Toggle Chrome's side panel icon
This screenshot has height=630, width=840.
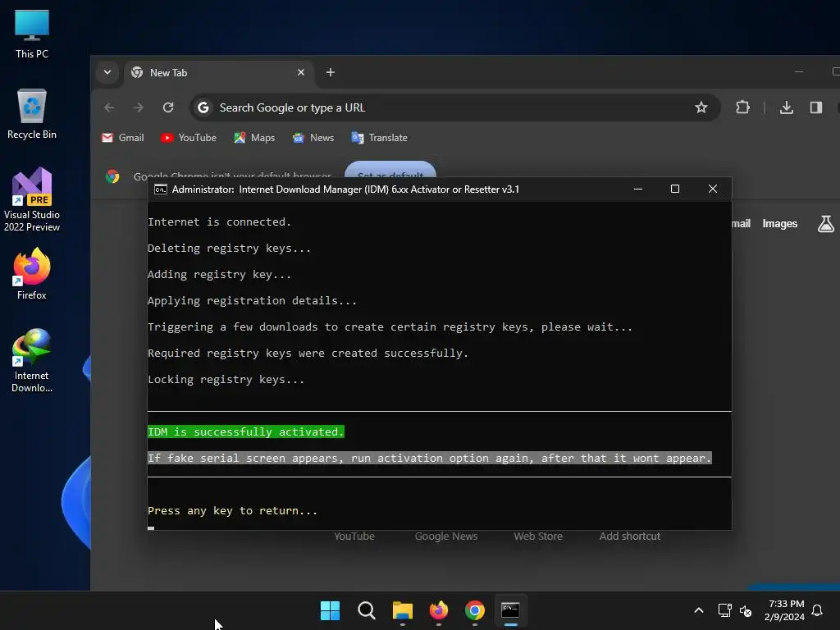[816, 107]
